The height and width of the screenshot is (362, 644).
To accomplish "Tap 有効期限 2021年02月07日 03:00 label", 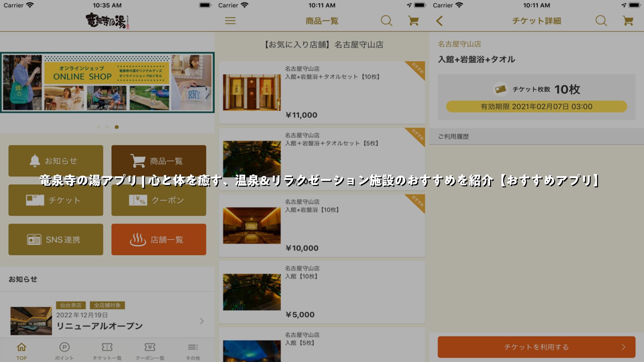I will point(537,107).
